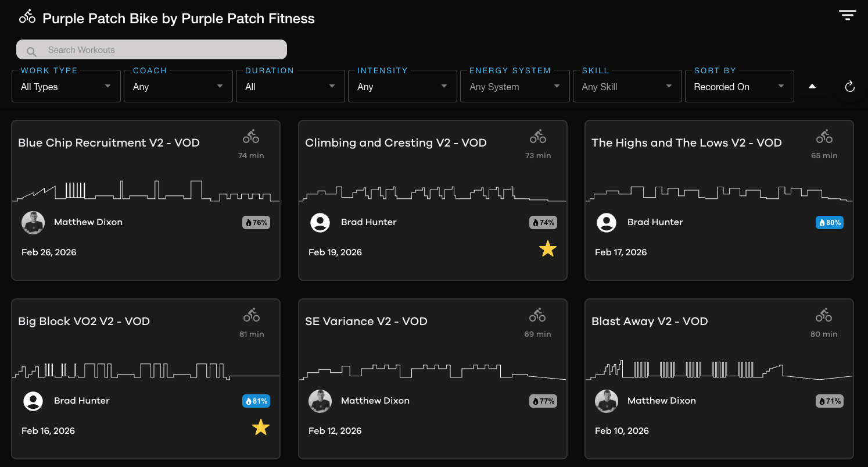868x467 pixels.
Task: Click Brad Hunter avatar on The Highs and The Lows
Action: click(607, 222)
